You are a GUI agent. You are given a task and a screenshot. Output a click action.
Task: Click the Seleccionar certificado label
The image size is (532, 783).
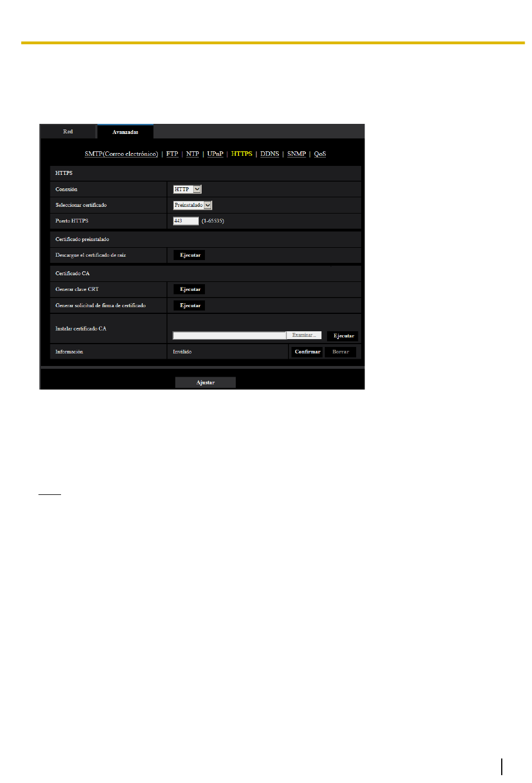pos(81,205)
